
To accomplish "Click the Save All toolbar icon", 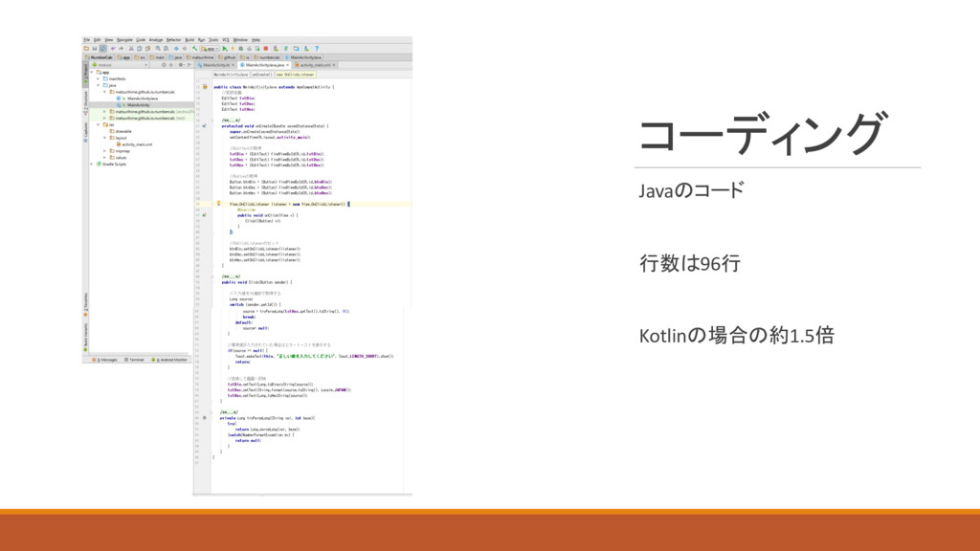I will tap(95, 49).
